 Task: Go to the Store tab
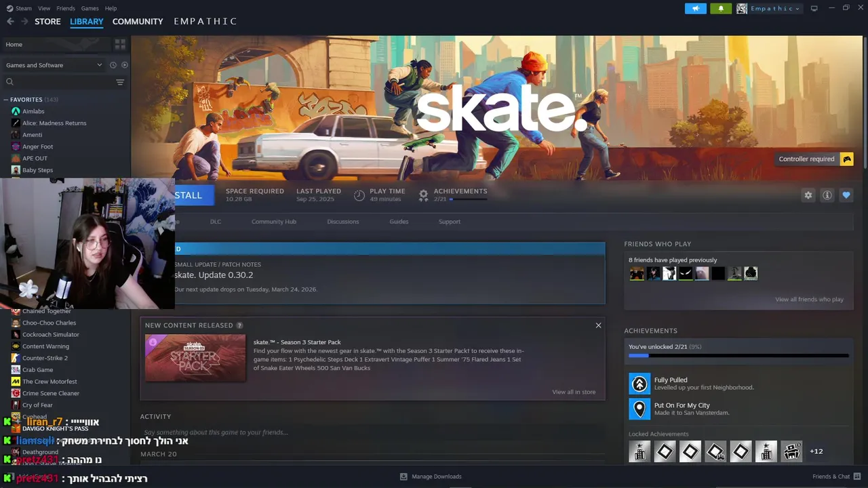click(x=47, y=22)
